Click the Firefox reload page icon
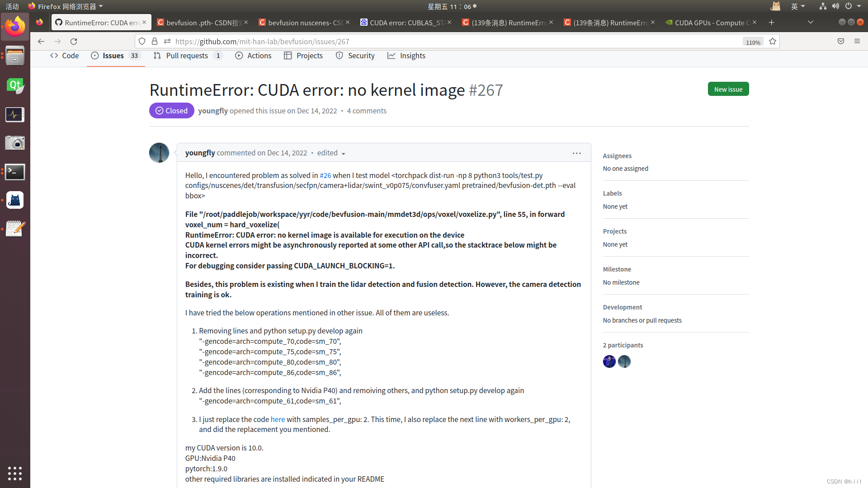The height and width of the screenshot is (488, 868). [x=74, y=42]
